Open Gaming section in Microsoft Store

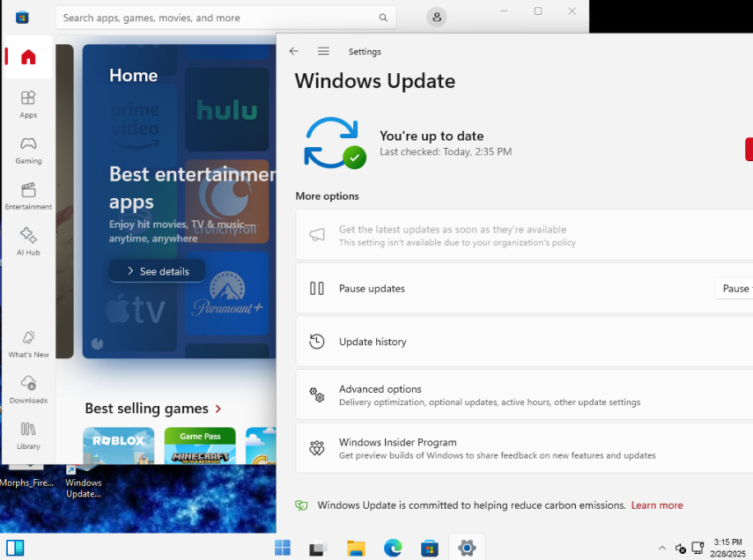pyautogui.click(x=28, y=151)
